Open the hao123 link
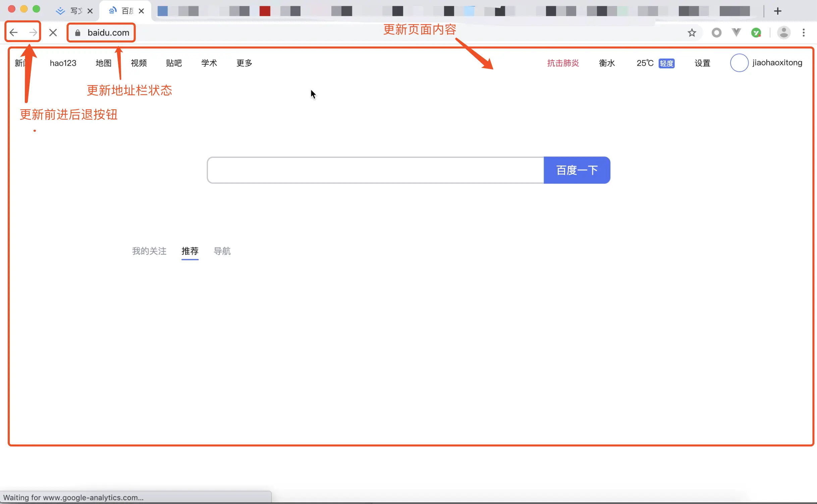 pos(63,63)
